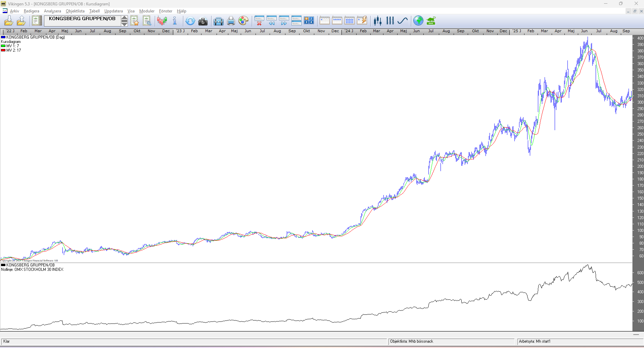
Task: Click the red MV 2: 17 legend swatch
Action: click(x=3, y=50)
